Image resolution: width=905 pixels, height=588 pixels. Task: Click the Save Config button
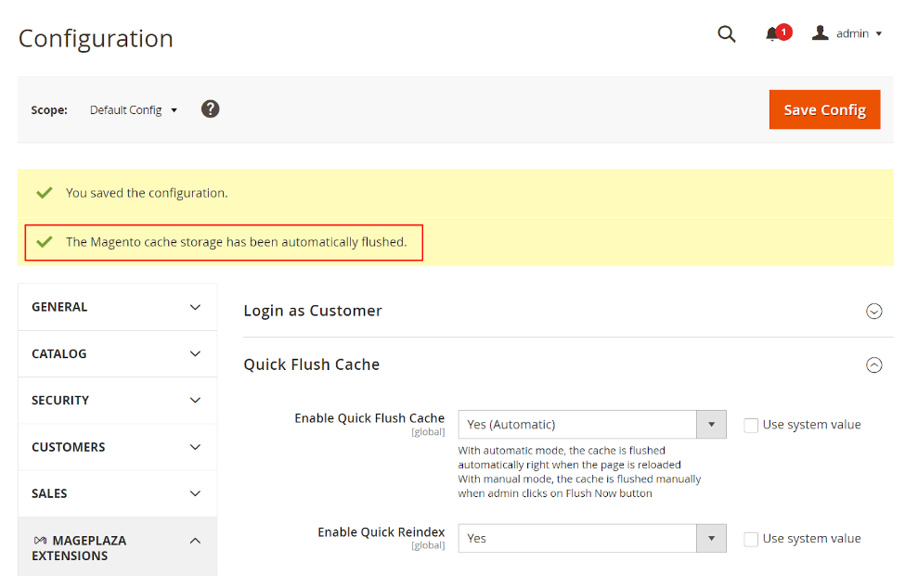tap(824, 109)
